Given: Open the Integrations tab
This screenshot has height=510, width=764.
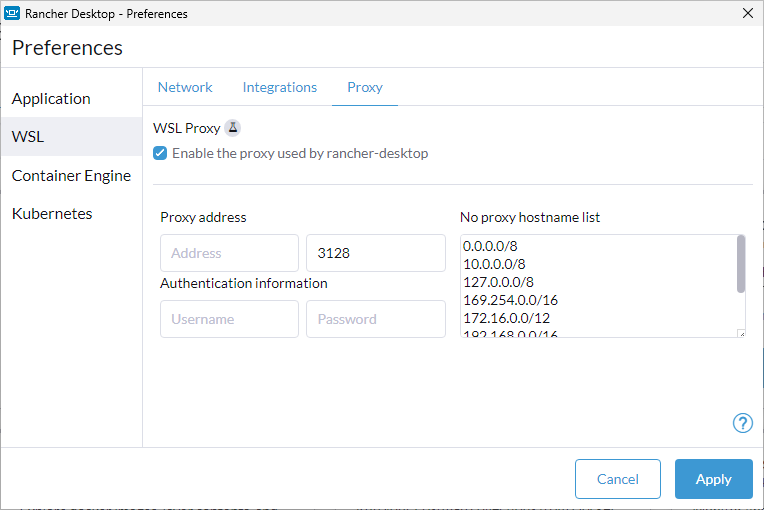Looking at the screenshot, I should tap(279, 87).
